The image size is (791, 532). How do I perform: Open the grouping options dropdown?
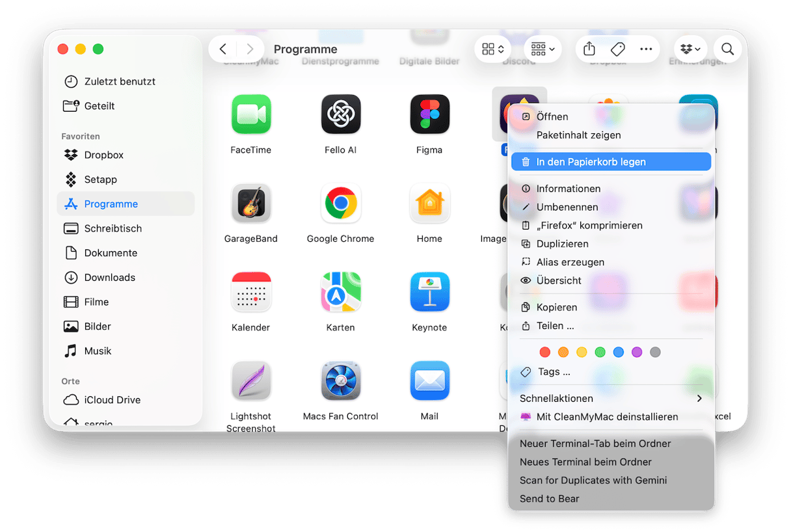(x=543, y=49)
